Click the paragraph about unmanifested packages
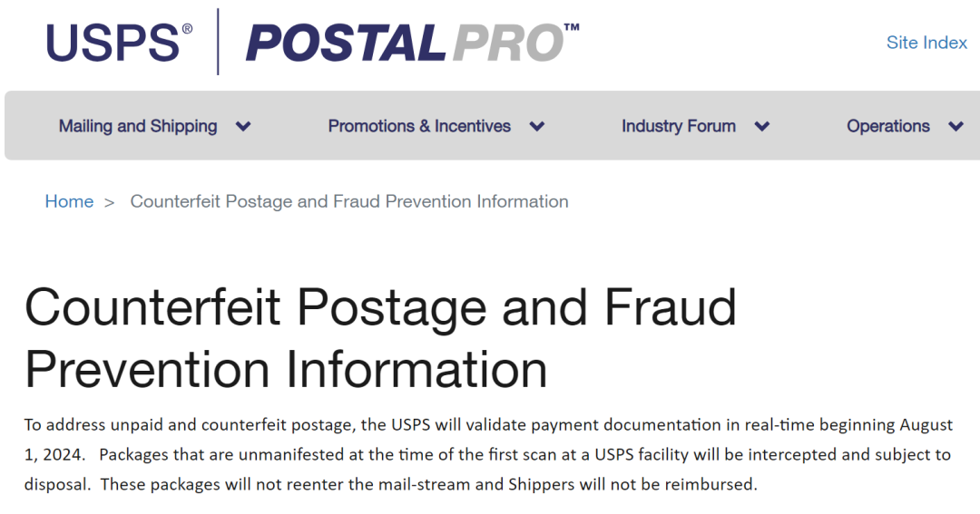The image size is (980, 514). [x=488, y=454]
